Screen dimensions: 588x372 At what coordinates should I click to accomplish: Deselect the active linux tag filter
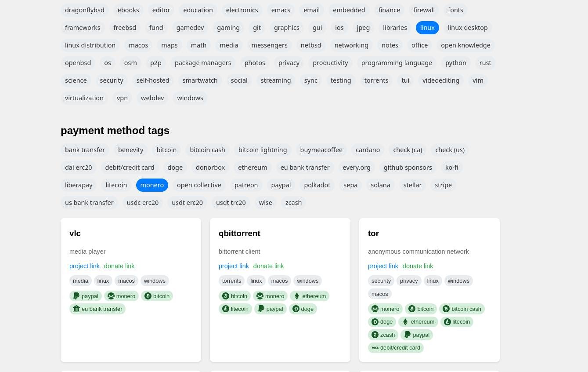pyautogui.click(x=427, y=28)
